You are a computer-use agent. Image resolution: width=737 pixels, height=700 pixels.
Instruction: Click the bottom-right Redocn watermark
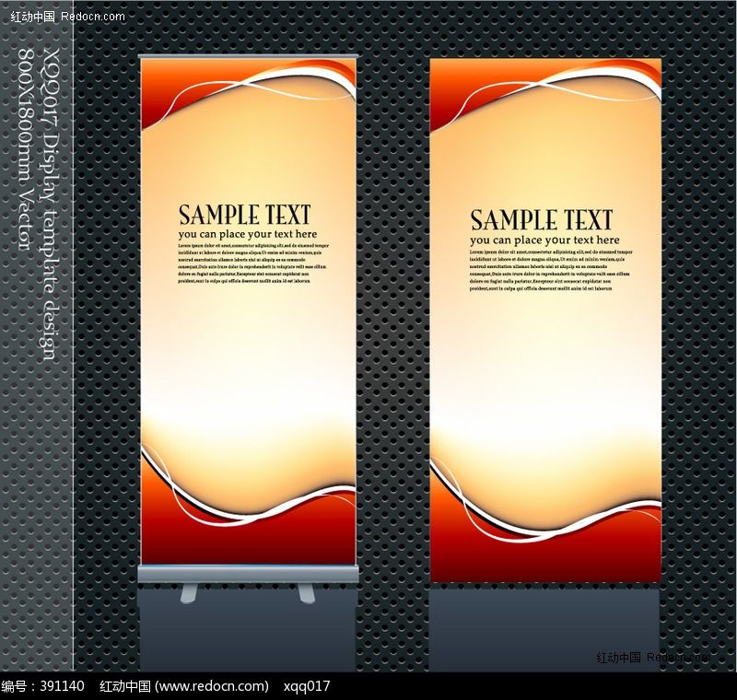[x=654, y=658]
